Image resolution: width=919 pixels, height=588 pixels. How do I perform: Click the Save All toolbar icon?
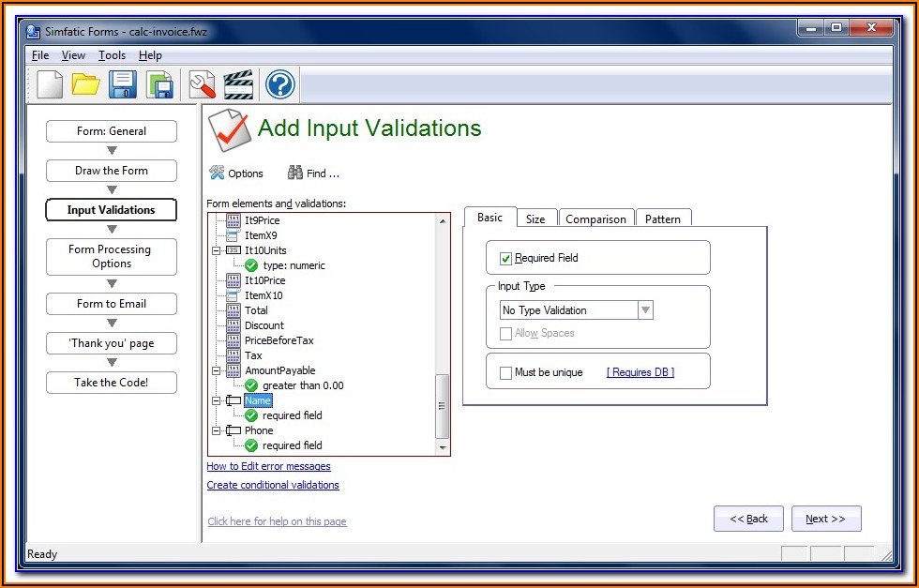tap(160, 84)
